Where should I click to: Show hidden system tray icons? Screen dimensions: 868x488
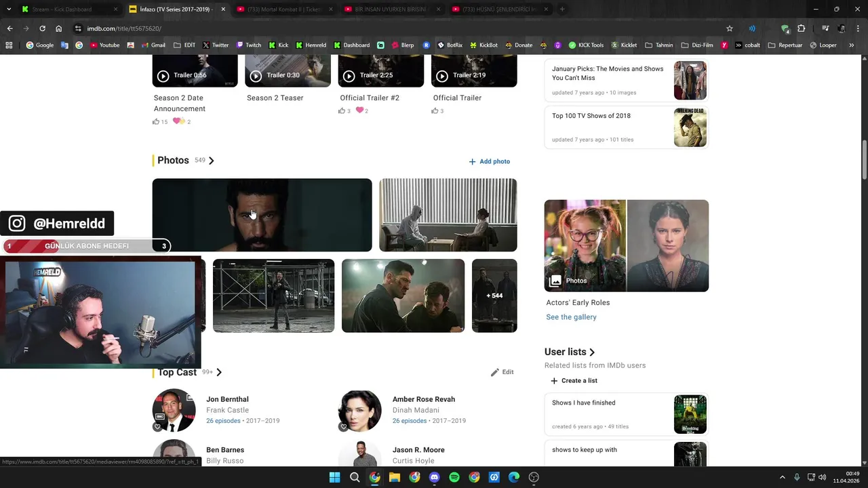pos(782,477)
